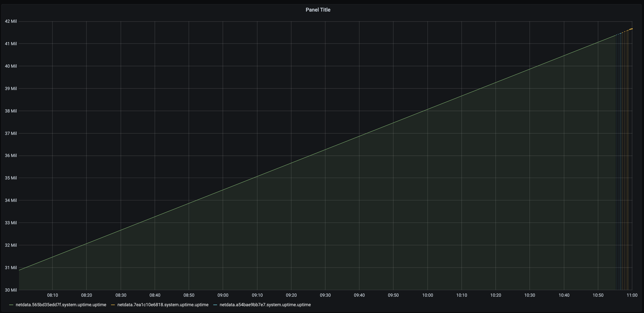Click the 30 Mil y-axis label
Screen dimensions: 644x313
11,290
